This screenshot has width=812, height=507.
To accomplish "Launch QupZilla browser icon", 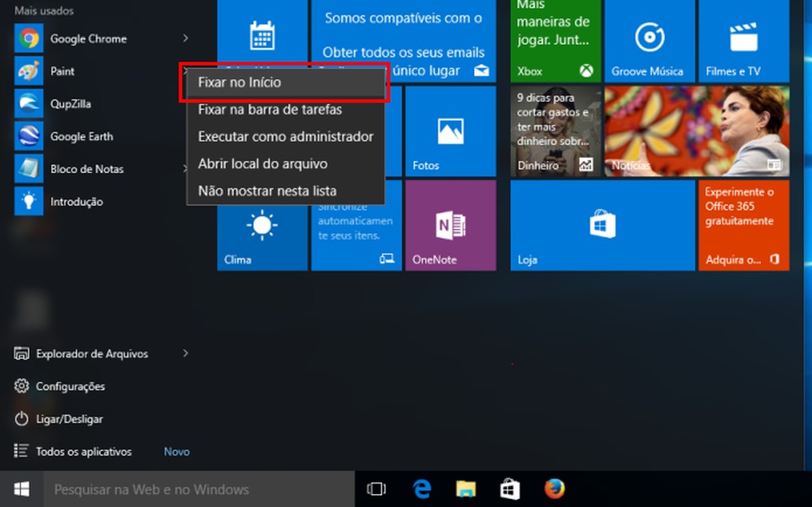I will click(x=28, y=104).
